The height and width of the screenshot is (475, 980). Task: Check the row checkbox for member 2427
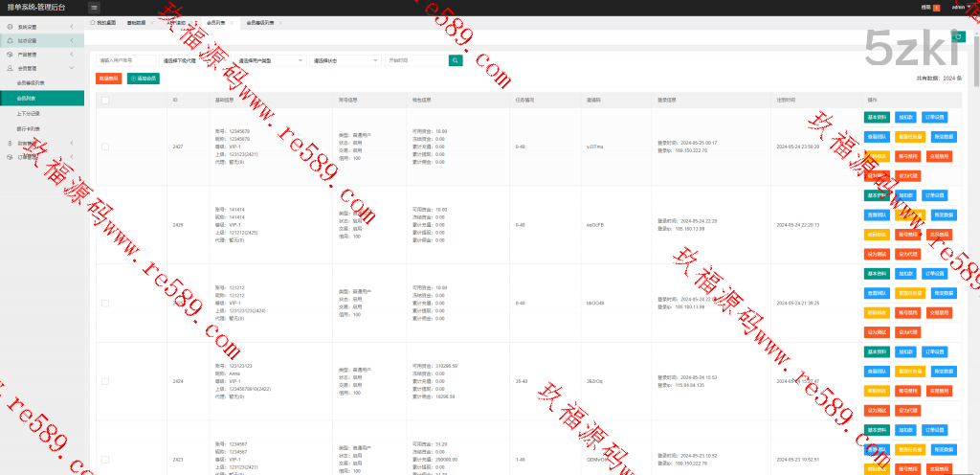(x=105, y=147)
